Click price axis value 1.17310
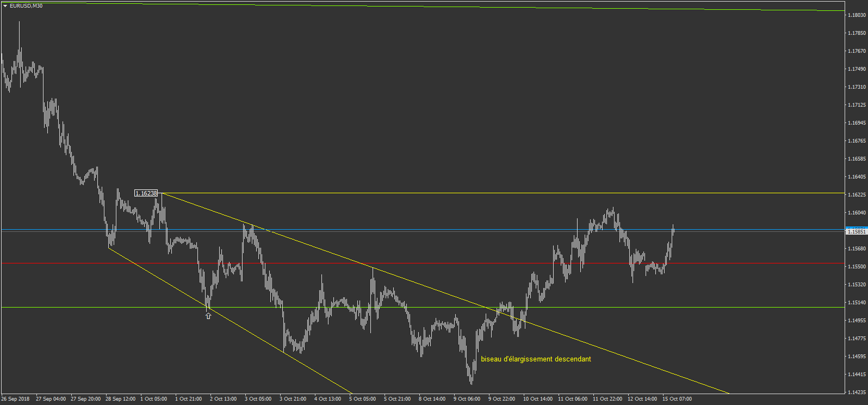 (857, 87)
